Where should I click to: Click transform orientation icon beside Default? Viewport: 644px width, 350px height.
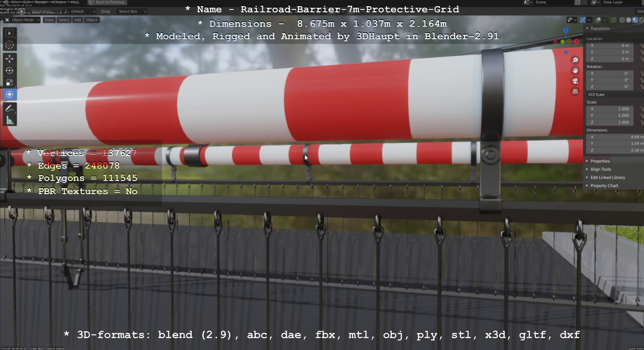coord(67,11)
